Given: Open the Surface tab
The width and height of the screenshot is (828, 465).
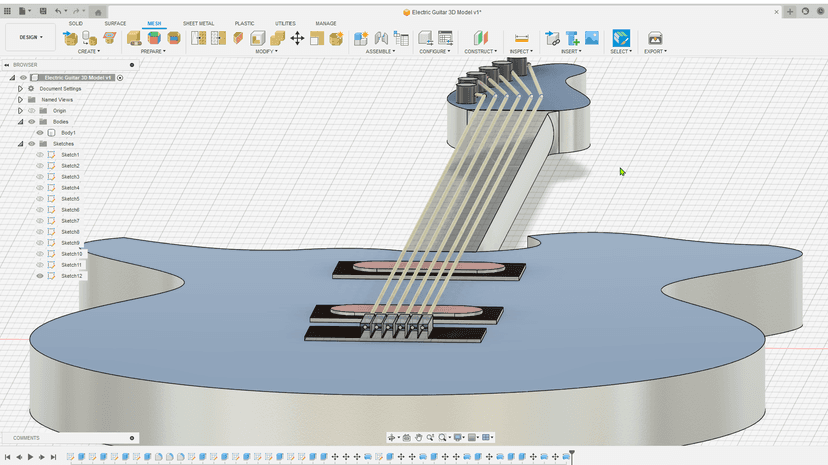Looking at the screenshot, I should 115,22.
